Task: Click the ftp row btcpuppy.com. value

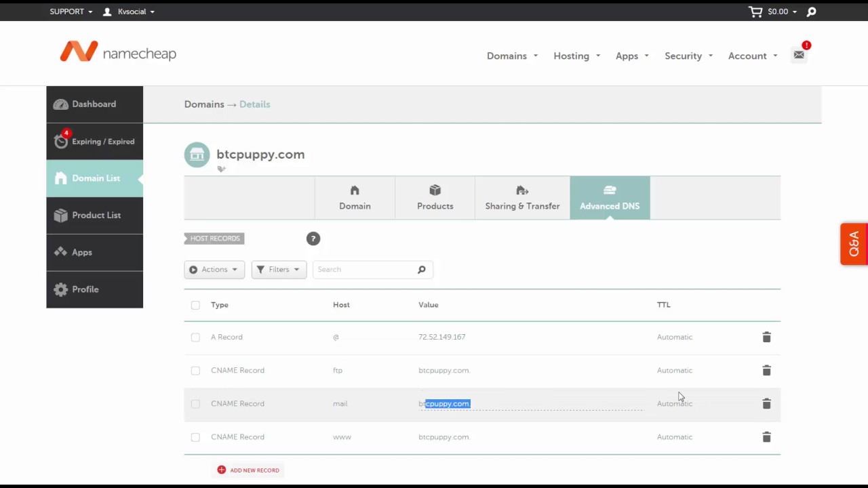Action: point(444,371)
